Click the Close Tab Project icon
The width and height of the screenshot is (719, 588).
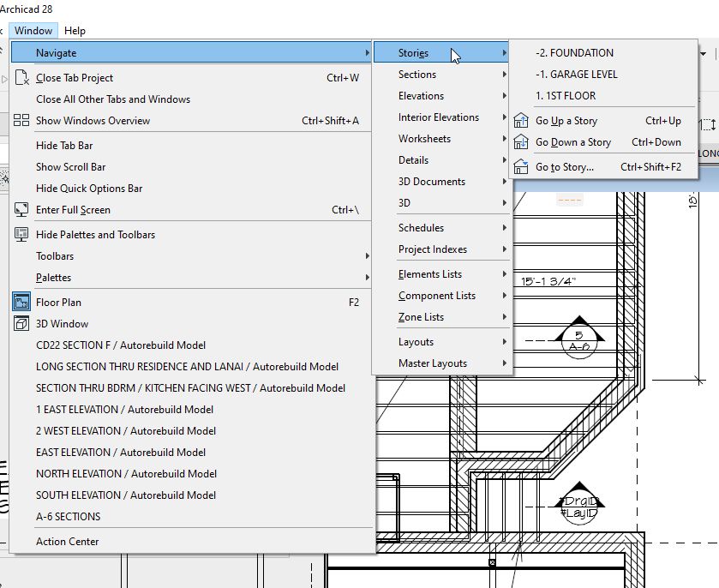[21, 77]
